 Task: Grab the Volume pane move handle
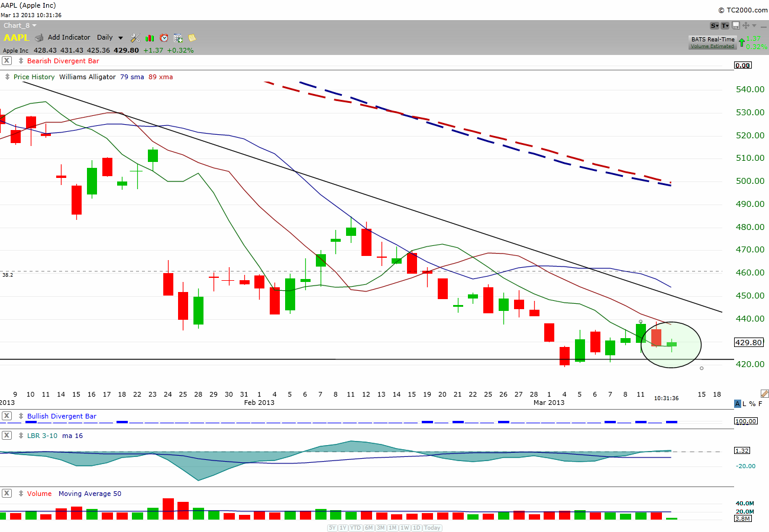tap(21, 494)
